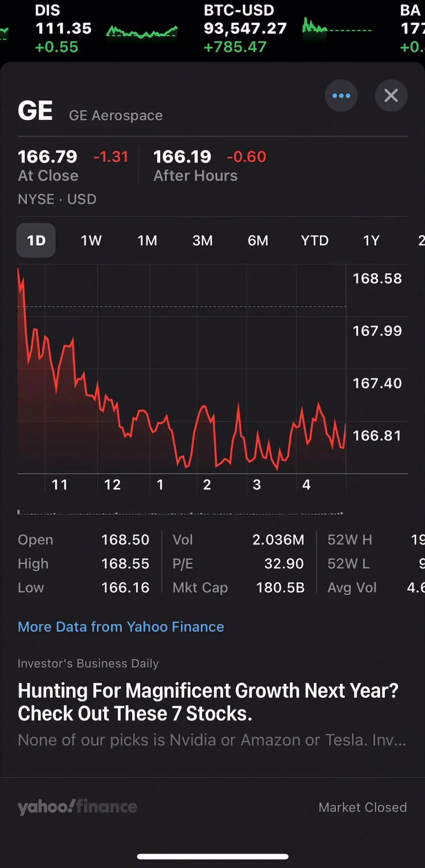Viewport: 425px width, 868px height.
Task: Open the three-dot more options button
Action: [x=341, y=96]
